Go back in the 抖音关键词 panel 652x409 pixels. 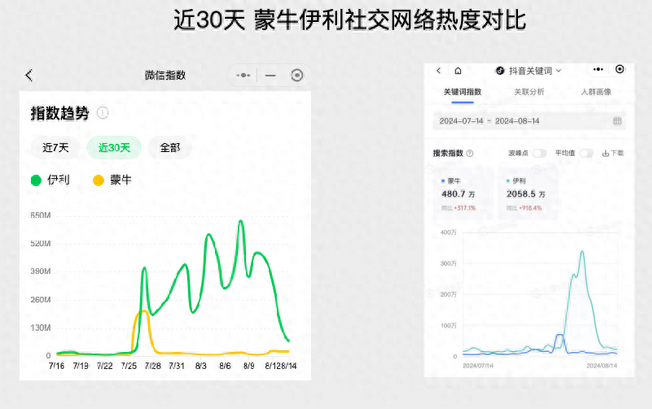(438, 70)
